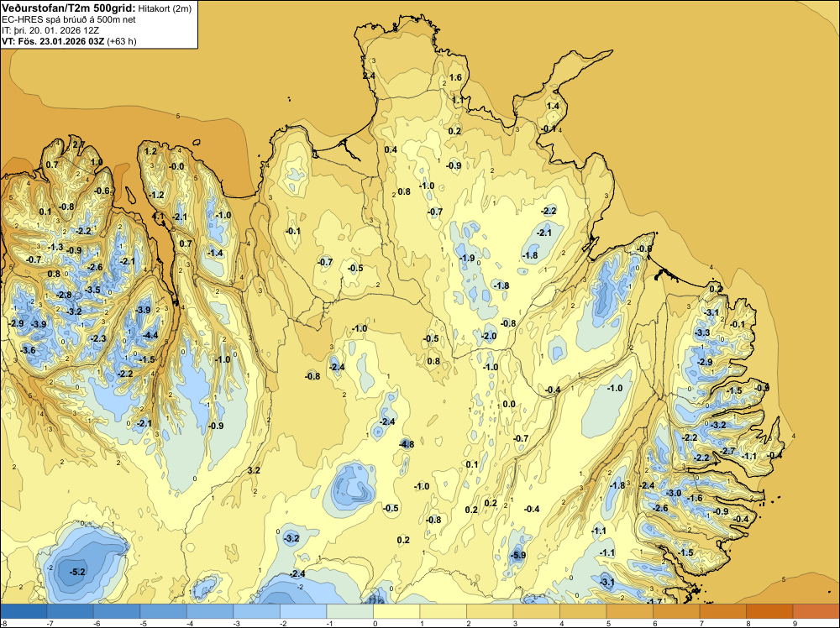
Task: Click the 3.2 temperature value
Action: 254,470
